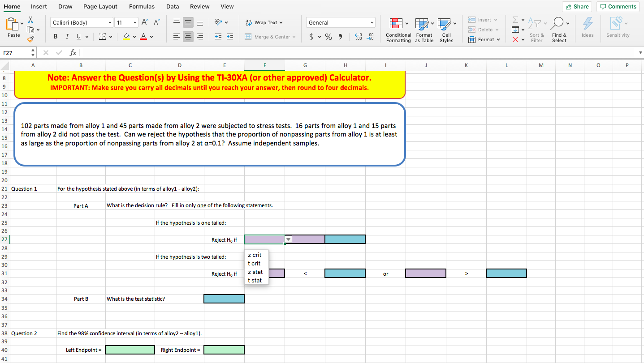Apply Percent Style formatting

(328, 37)
